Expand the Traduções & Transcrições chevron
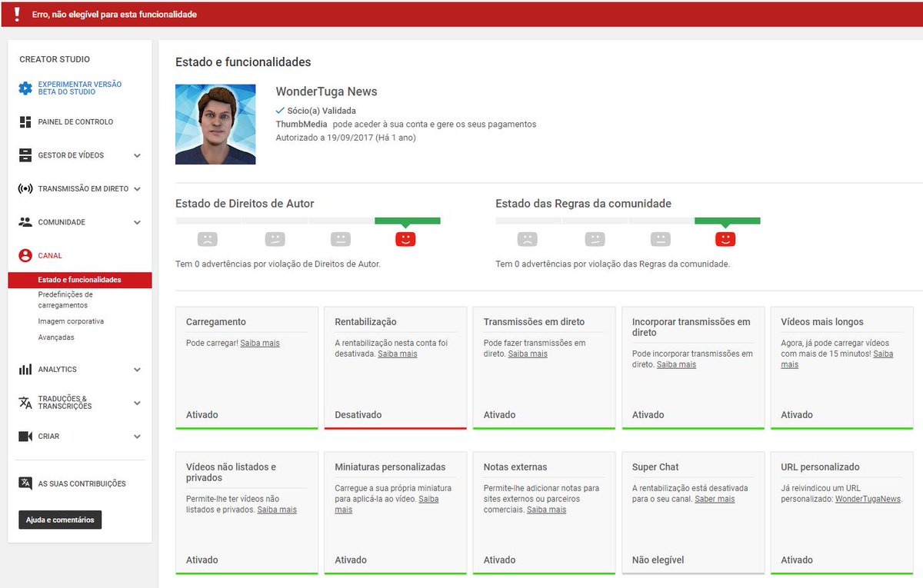Screen dimensions: 923x588 137,403
